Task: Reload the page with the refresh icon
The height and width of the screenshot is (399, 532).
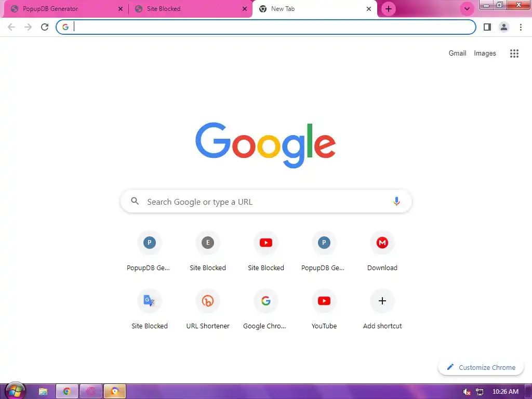Action: (45, 27)
